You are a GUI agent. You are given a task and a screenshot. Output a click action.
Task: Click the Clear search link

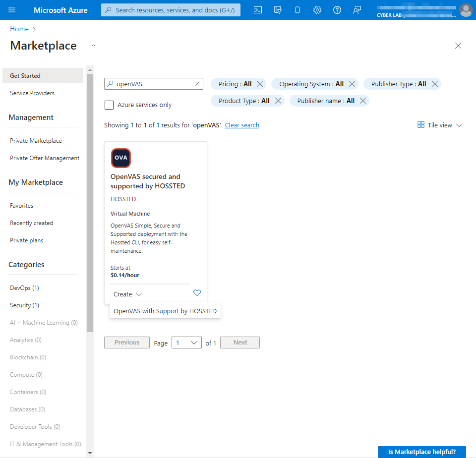(242, 125)
